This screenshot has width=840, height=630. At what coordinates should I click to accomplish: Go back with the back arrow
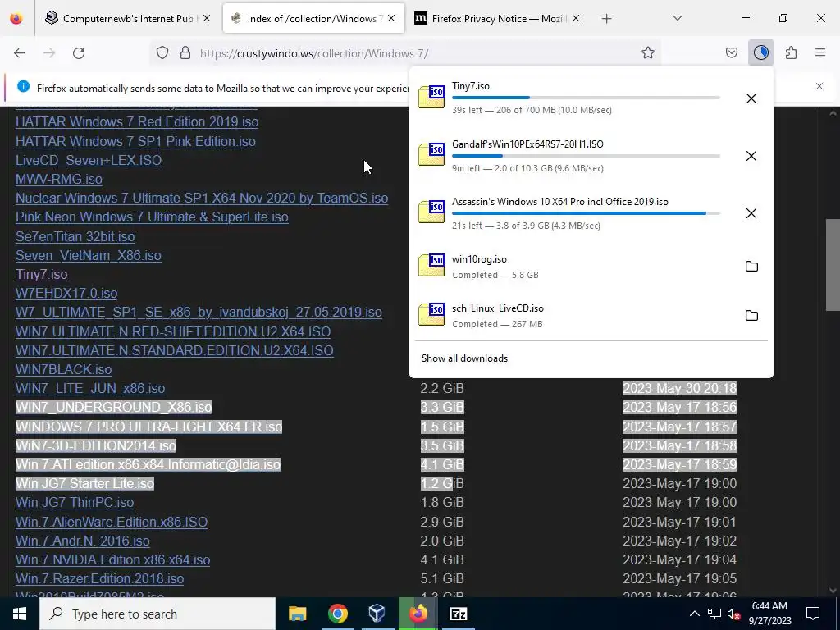point(20,53)
